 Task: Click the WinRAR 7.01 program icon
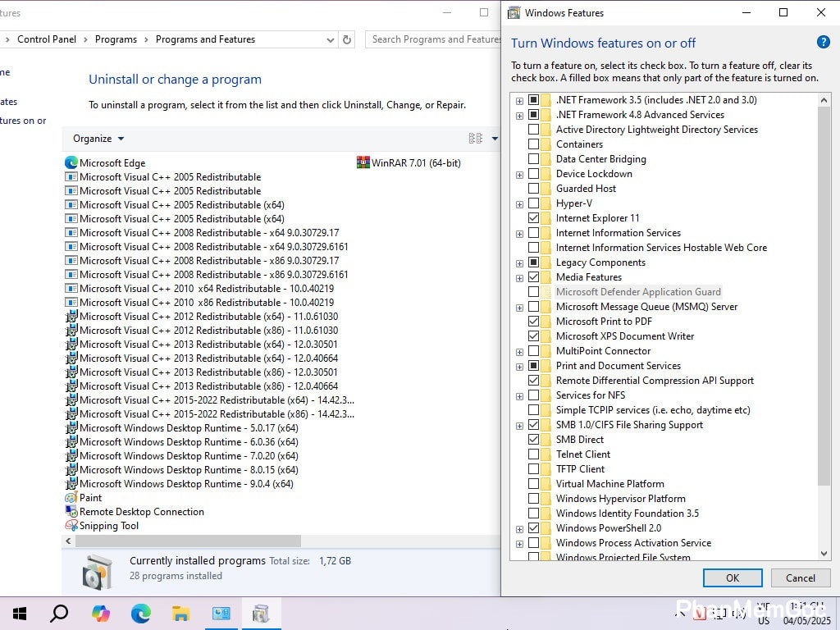(x=363, y=162)
